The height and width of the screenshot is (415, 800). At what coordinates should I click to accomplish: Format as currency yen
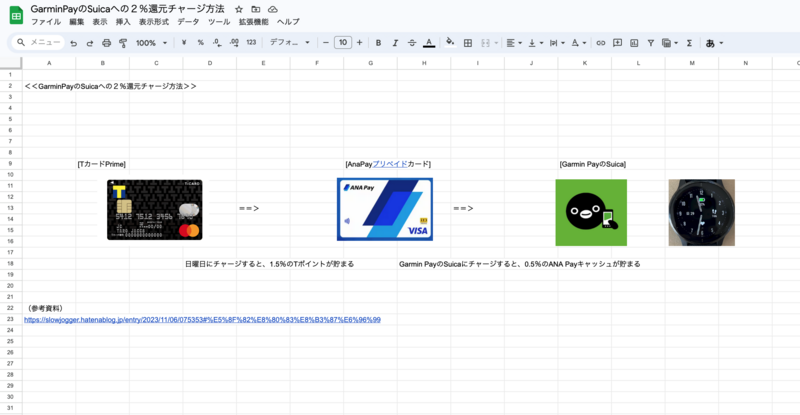coord(184,43)
